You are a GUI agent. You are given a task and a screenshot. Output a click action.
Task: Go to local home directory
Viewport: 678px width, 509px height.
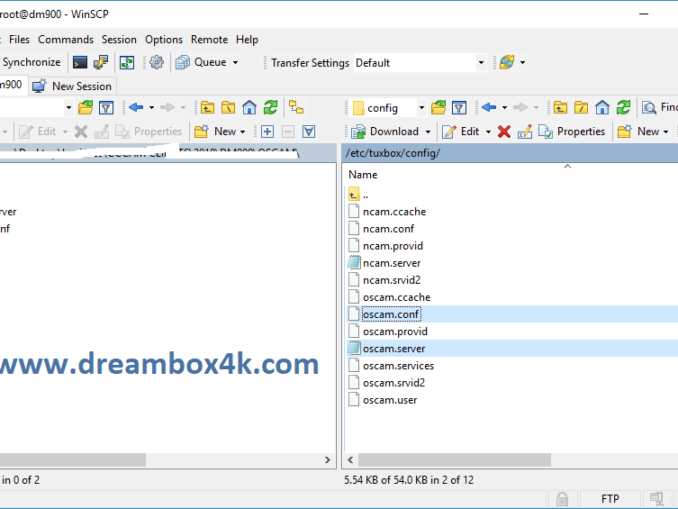pos(249,108)
